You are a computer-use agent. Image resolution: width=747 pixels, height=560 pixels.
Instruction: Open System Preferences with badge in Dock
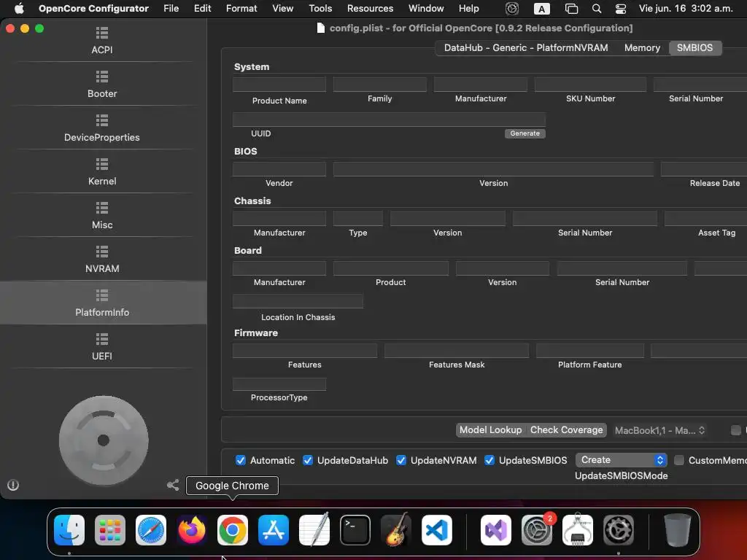click(537, 530)
